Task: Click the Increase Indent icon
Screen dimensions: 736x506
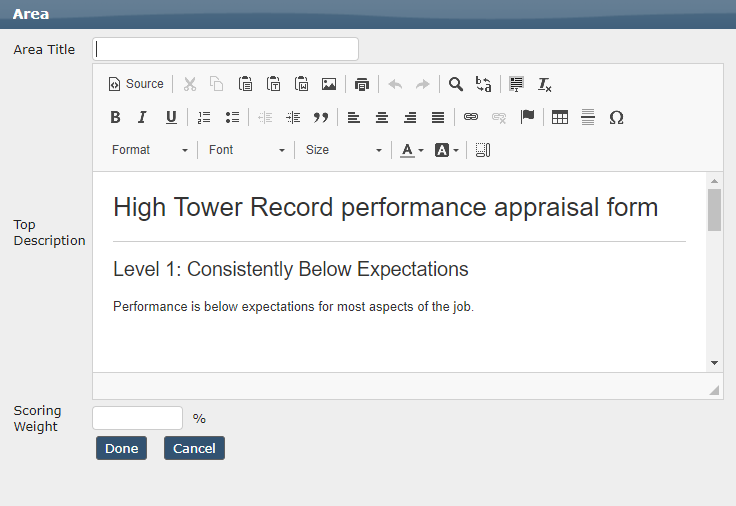Action: pos(293,117)
